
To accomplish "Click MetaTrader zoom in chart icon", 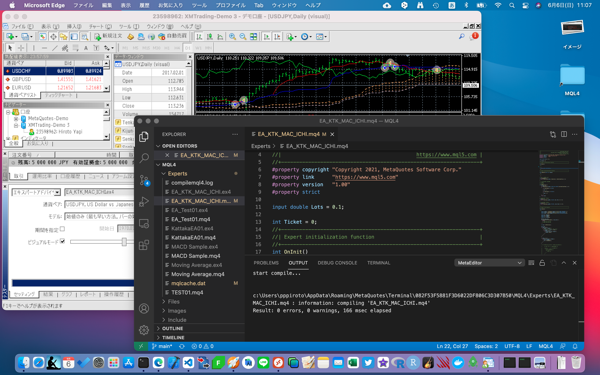I will [x=232, y=37].
